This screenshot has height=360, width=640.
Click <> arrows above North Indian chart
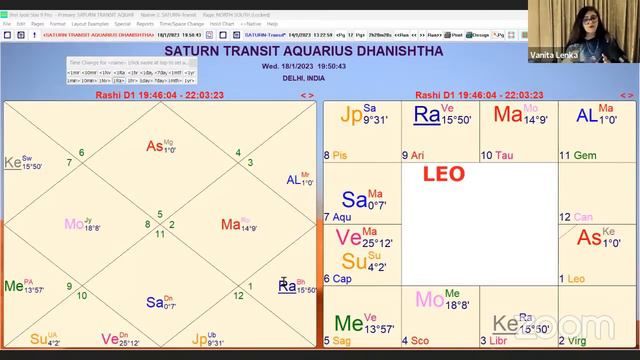[307, 95]
